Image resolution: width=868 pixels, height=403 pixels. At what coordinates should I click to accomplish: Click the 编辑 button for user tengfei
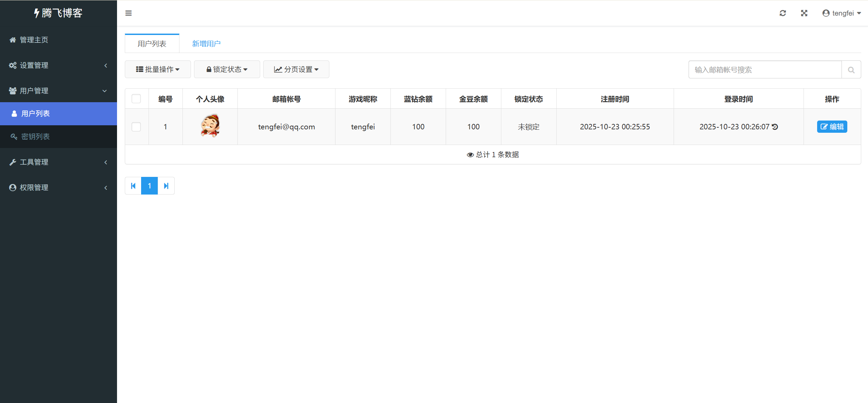coord(832,127)
